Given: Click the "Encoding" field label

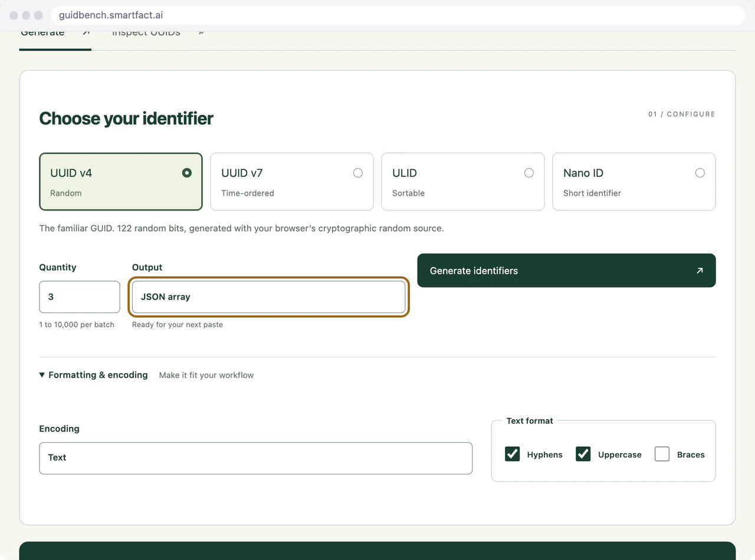Looking at the screenshot, I should [59, 429].
